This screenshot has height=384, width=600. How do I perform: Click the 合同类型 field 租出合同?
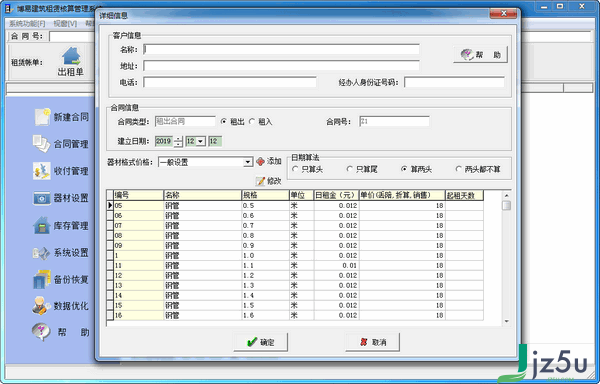click(x=185, y=122)
